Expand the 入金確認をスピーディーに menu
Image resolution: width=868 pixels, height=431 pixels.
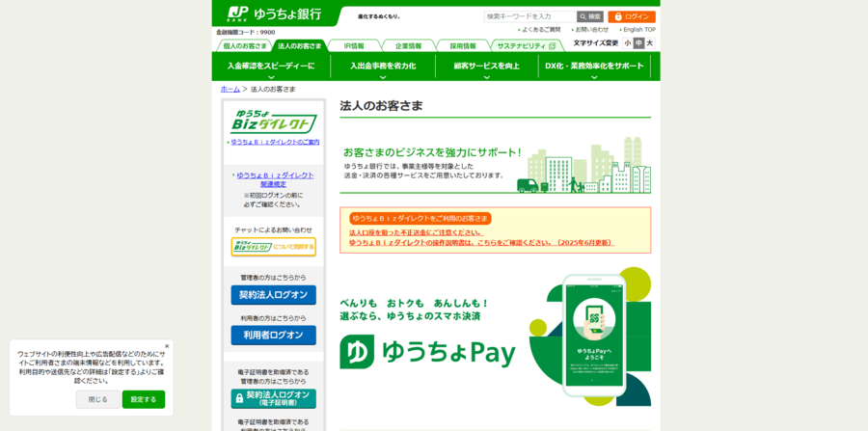coord(271,67)
